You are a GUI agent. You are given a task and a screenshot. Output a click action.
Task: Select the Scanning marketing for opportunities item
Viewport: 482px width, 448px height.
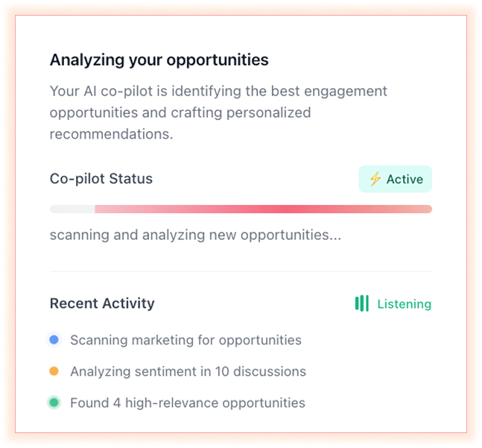(x=185, y=340)
